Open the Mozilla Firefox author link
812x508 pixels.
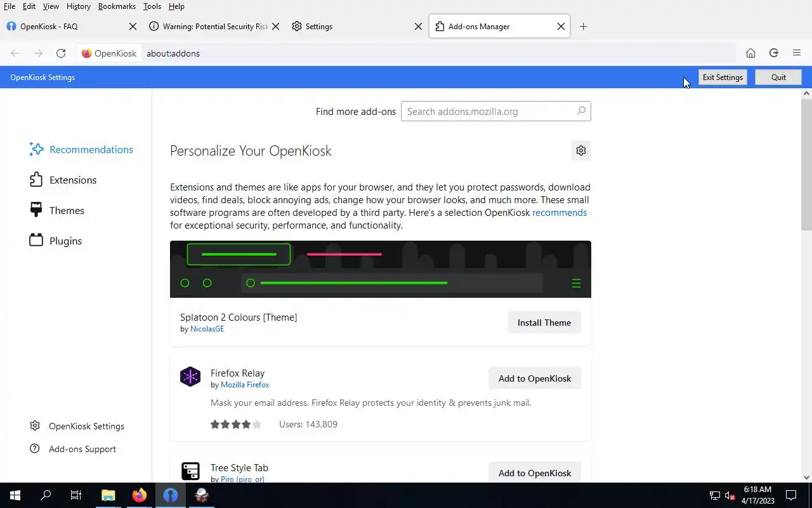(245, 385)
